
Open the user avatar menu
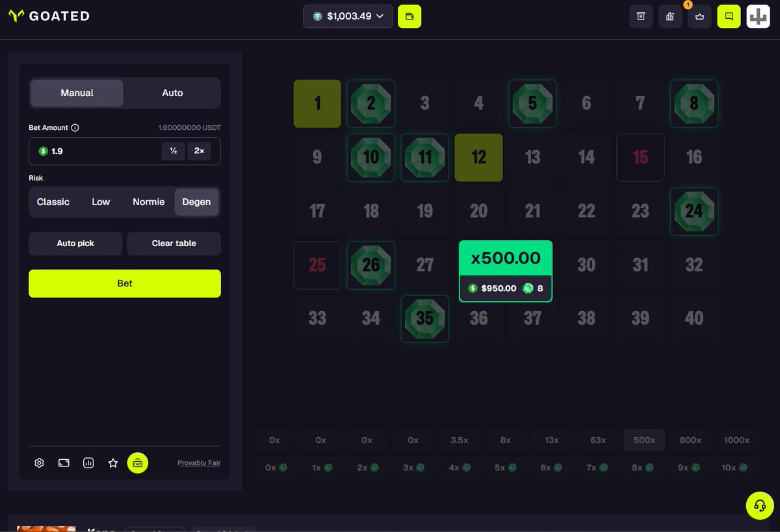[758, 16]
